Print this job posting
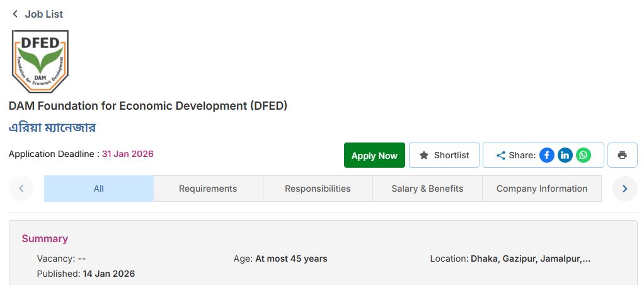Viewport: 644px width, 285px height. tap(622, 155)
